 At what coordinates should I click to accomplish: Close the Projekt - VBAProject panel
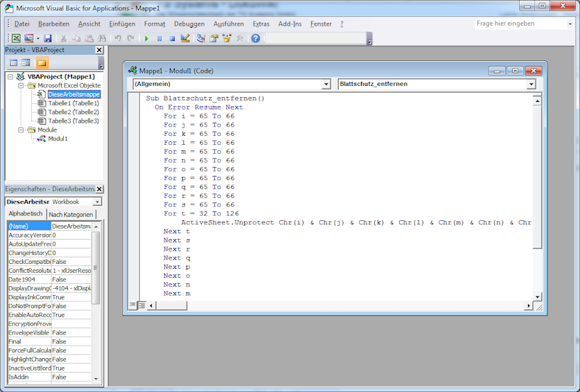pos(99,51)
